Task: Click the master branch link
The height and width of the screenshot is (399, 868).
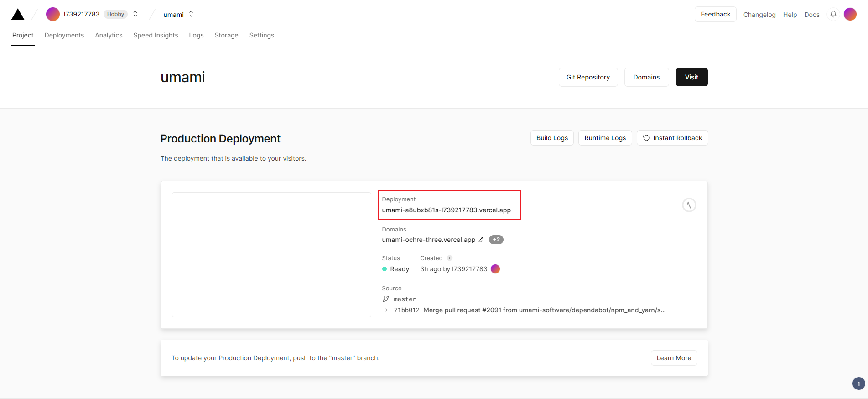Action: 405,299
